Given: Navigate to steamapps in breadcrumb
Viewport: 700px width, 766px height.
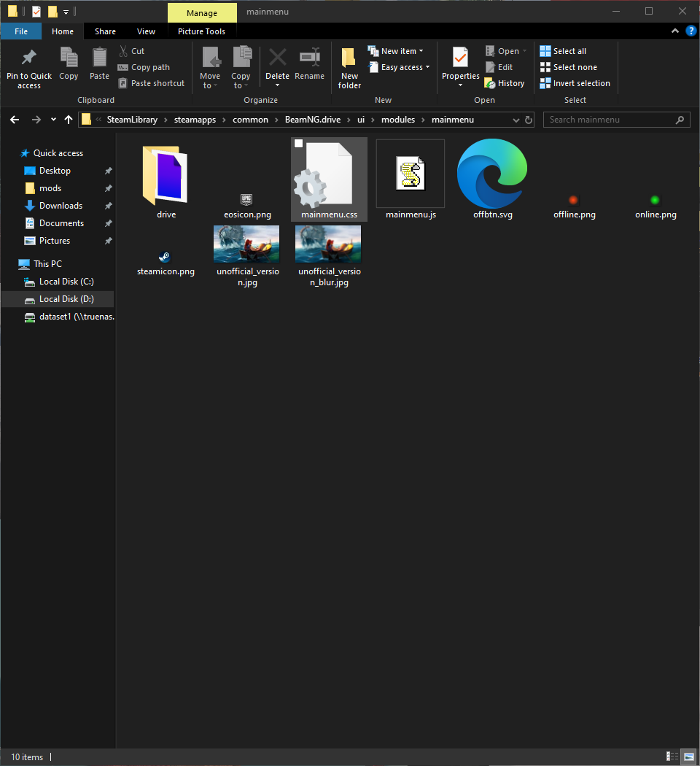Looking at the screenshot, I should pyautogui.click(x=195, y=120).
